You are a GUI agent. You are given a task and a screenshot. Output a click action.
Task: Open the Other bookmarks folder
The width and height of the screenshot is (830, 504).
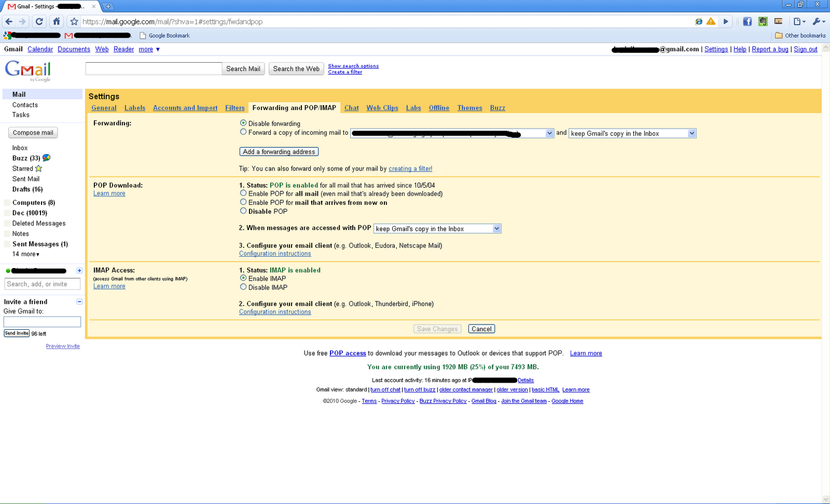click(x=800, y=36)
